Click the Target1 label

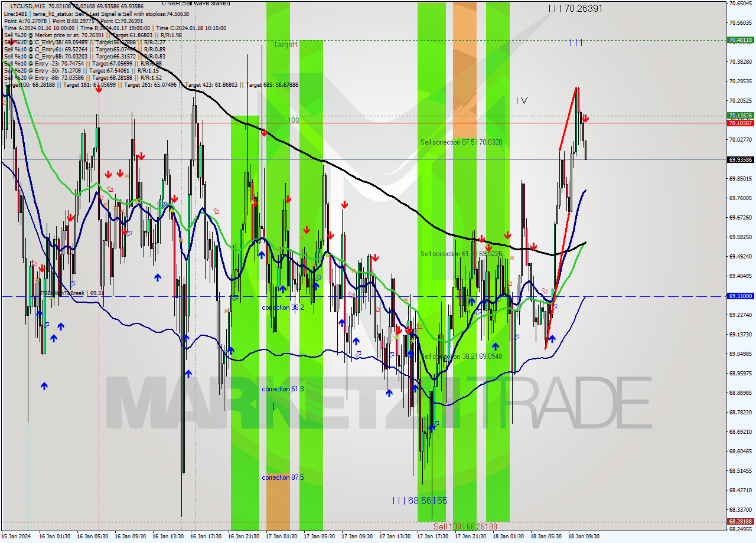pos(286,44)
